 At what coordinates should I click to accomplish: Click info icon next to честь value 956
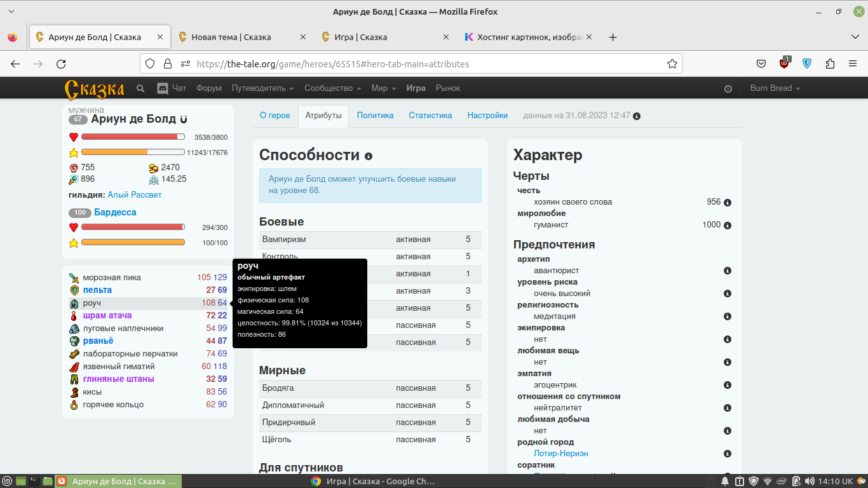pyautogui.click(x=728, y=203)
